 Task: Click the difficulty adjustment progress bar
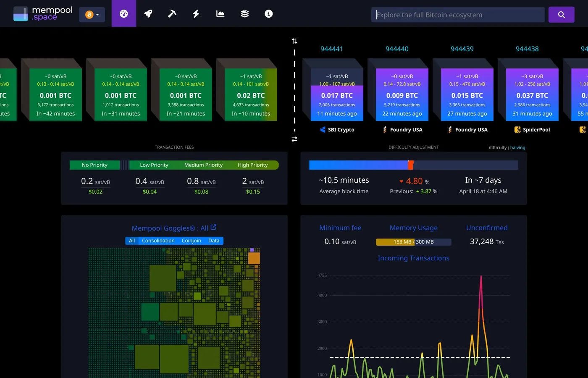click(413, 165)
